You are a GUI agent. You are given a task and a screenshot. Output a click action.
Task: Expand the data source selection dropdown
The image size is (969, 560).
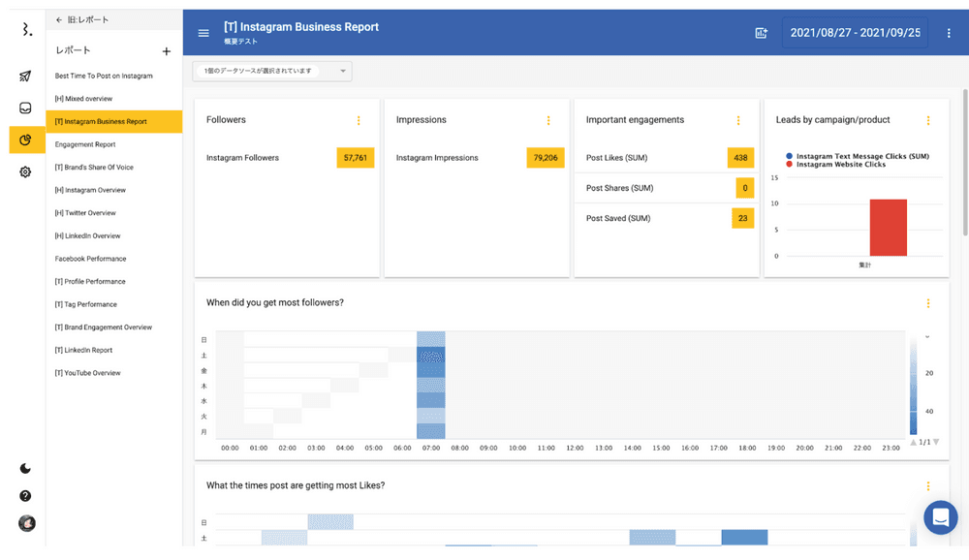pos(272,71)
